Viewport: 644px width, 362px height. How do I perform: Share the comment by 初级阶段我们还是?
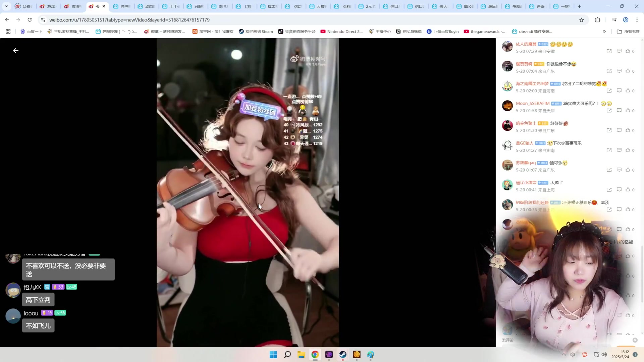pos(609,209)
